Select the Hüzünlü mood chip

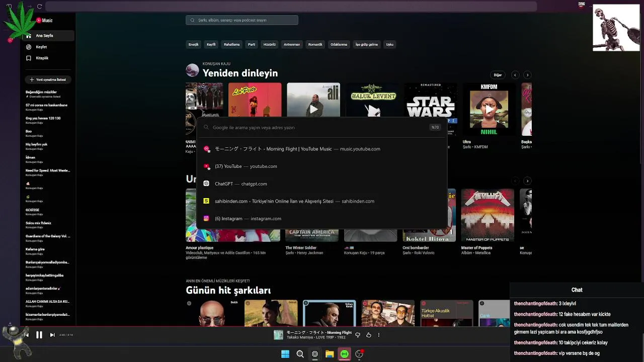coord(270,44)
